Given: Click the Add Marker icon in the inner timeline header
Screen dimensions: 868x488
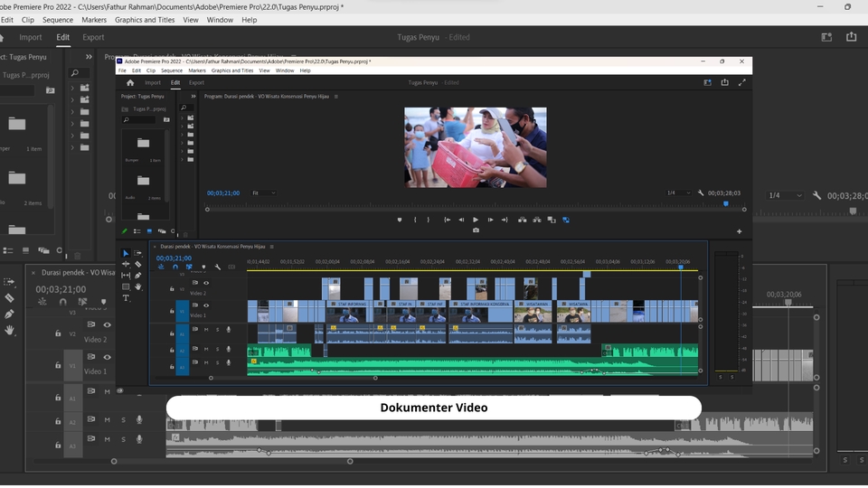Looking at the screenshot, I should pos(203,267).
